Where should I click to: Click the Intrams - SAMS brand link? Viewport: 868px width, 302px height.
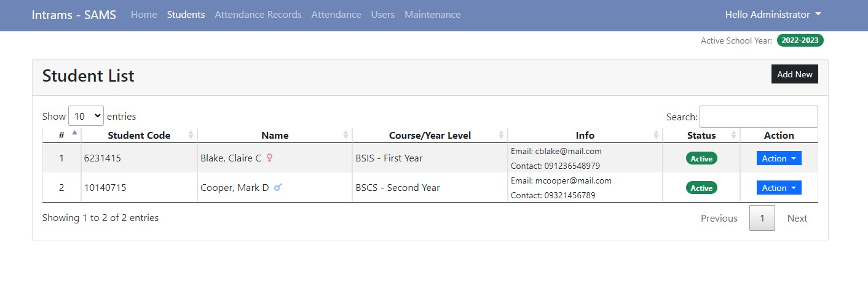click(x=74, y=15)
